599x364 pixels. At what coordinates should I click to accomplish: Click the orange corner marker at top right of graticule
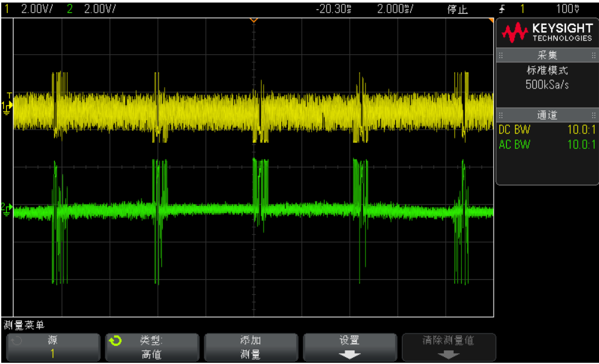point(491,20)
